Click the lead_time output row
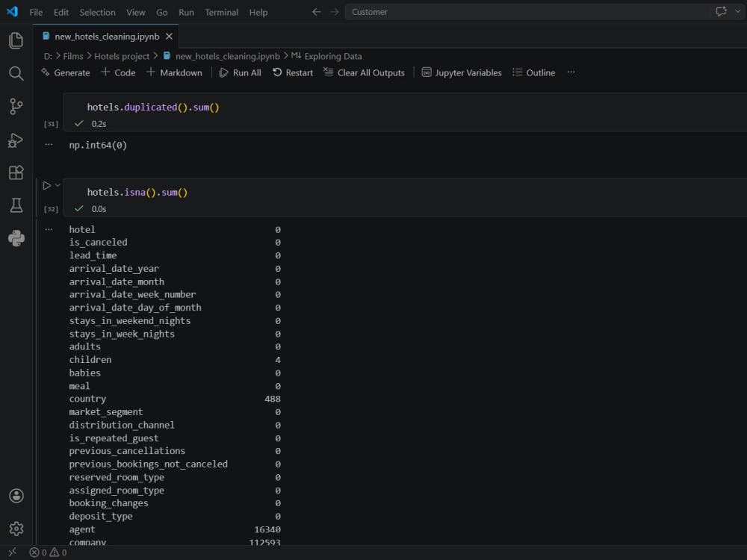Viewport: 747px width, 560px height. pyautogui.click(x=175, y=255)
